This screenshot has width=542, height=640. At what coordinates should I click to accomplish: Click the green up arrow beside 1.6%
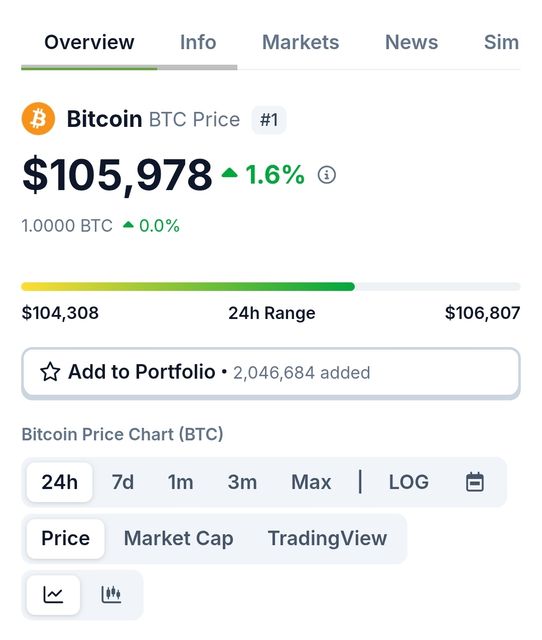[229, 173]
